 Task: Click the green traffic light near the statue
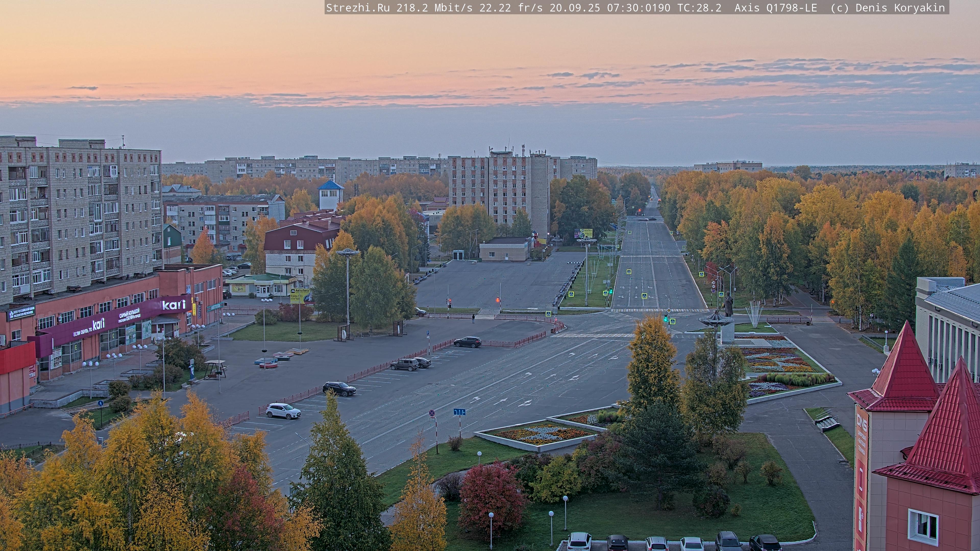pos(666,319)
